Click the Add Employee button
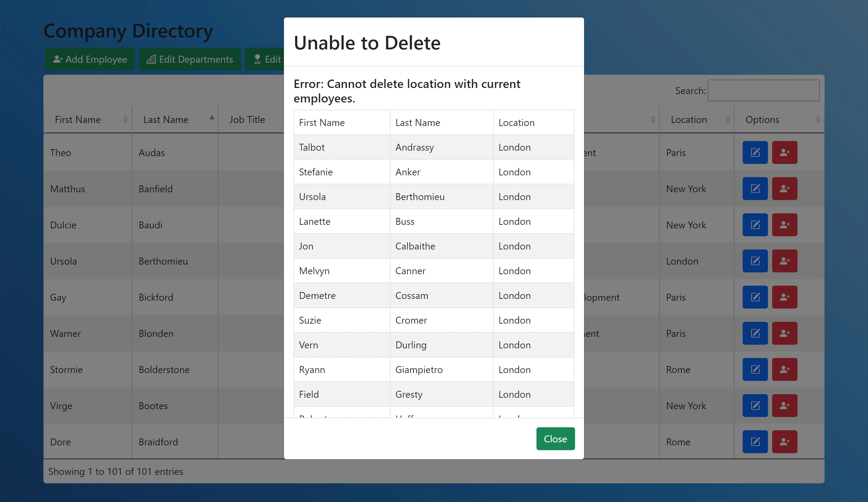The width and height of the screenshot is (868, 502). click(x=90, y=59)
